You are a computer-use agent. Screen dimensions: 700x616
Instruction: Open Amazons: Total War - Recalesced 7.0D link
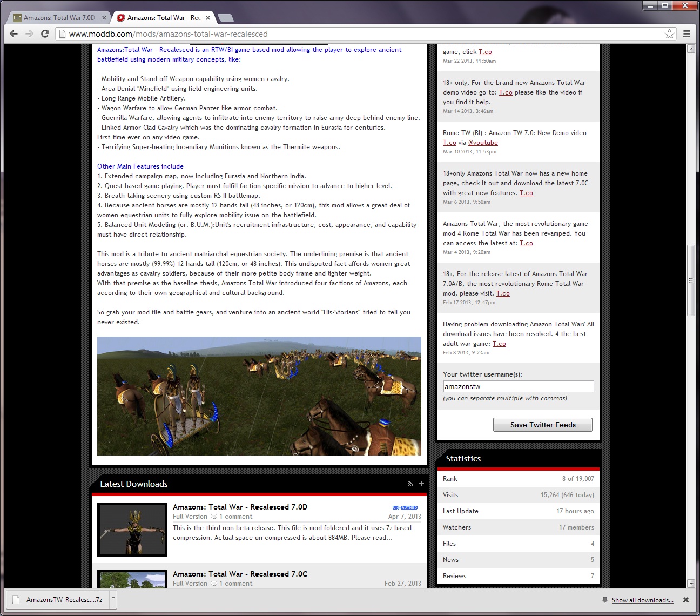click(x=240, y=507)
